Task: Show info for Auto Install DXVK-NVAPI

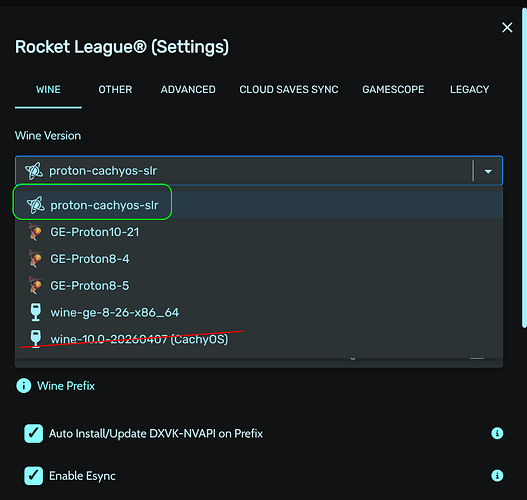Action: tap(497, 433)
